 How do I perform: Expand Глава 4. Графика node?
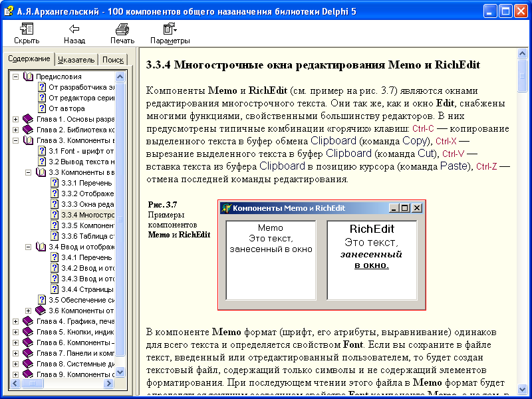pos(15,321)
